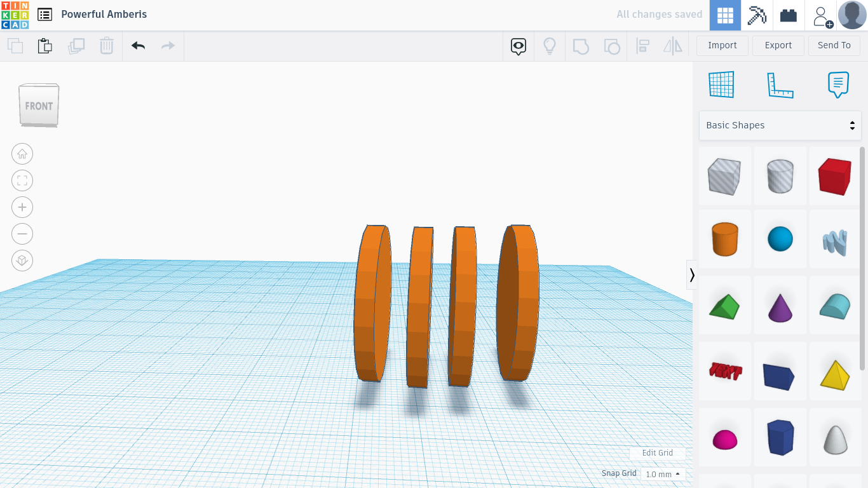Click the Copy icon
This screenshot has width=868, height=488.
15,46
